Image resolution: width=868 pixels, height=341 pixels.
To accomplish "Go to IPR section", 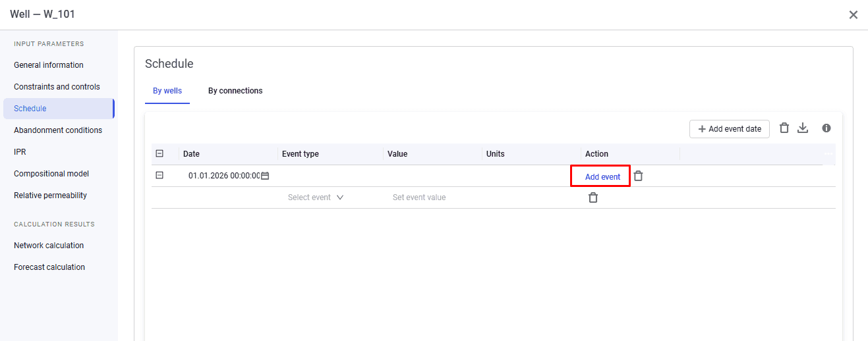I will tap(20, 152).
